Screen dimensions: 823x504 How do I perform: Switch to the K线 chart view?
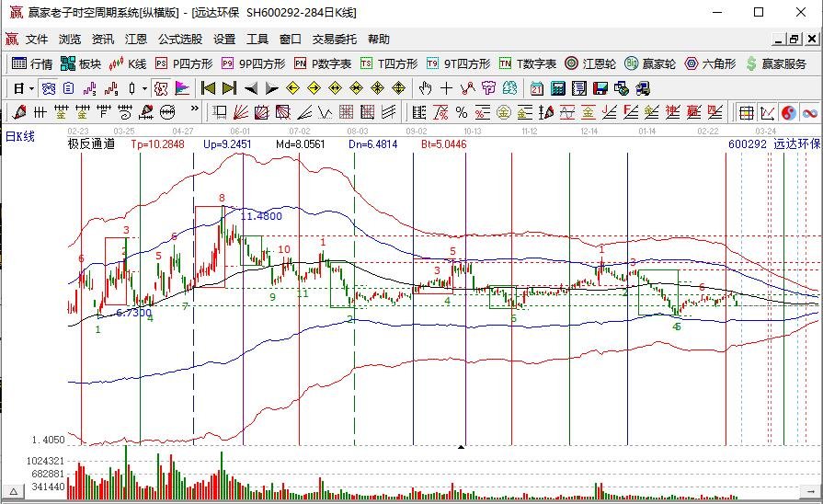(x=128, y=64)
